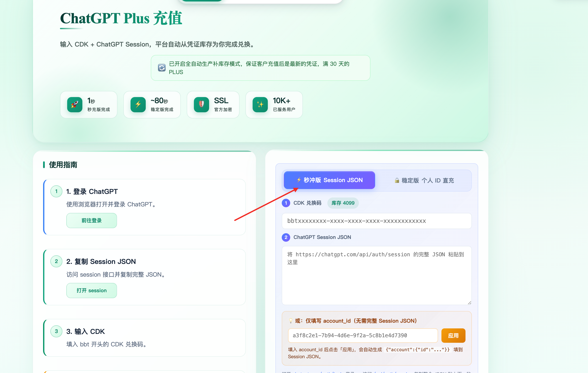
Task: Click the orange 应用 button
Action: [453, 336]
